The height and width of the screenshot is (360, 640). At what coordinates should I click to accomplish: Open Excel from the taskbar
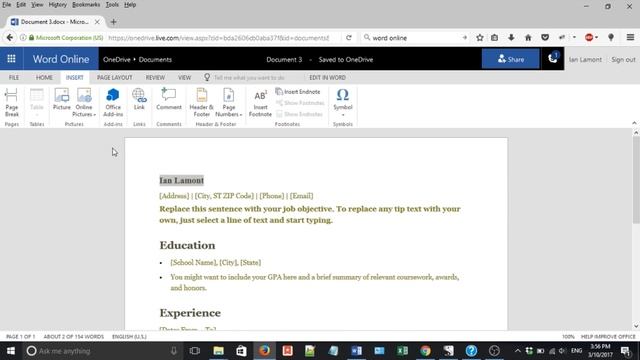click(x=402, y=351)
